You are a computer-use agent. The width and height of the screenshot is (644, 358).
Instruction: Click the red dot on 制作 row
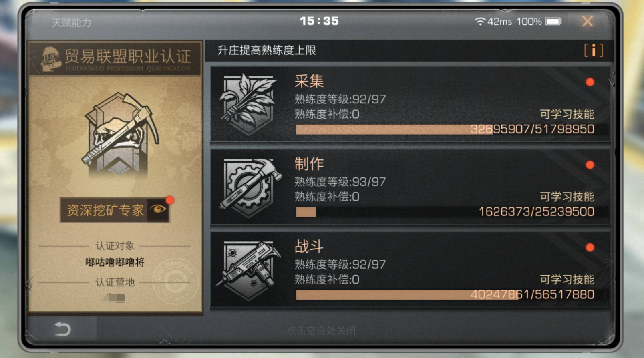(x=590, y=165)
